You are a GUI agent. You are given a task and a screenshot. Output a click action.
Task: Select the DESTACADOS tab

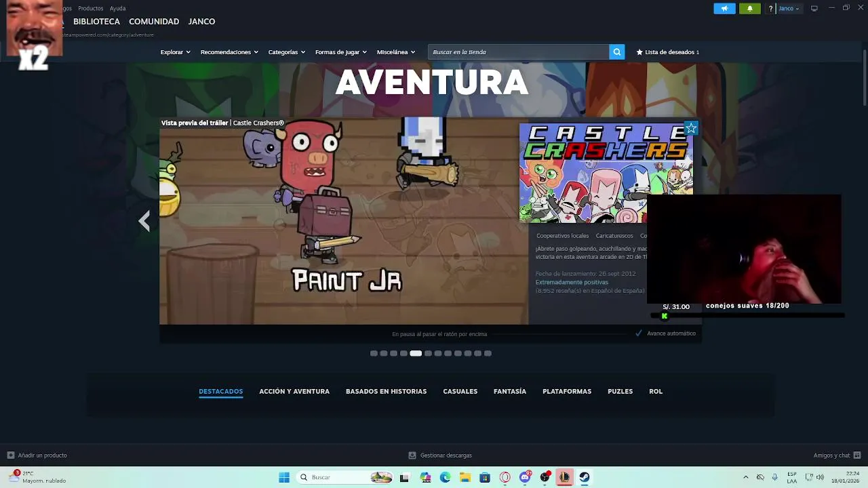tap(220, 391)
